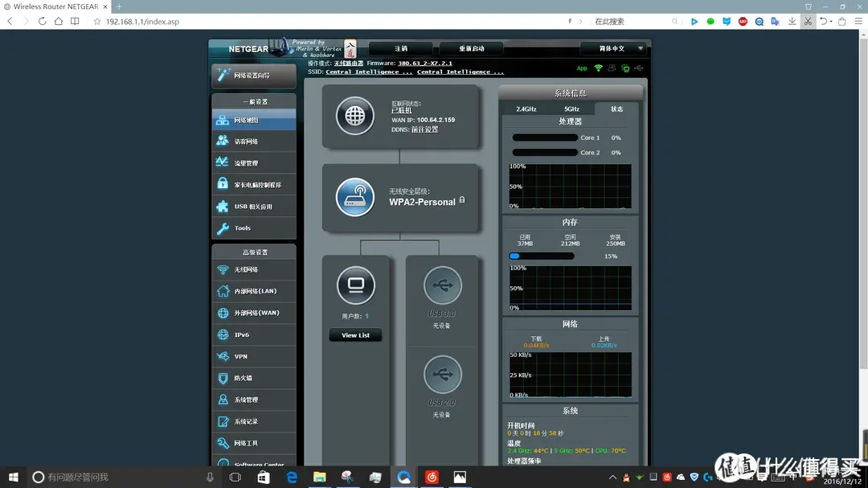This screenshot has width=868, height=488.
Task: Click the WAN IP value 100.64.2.159
Action: click(436, 120)
